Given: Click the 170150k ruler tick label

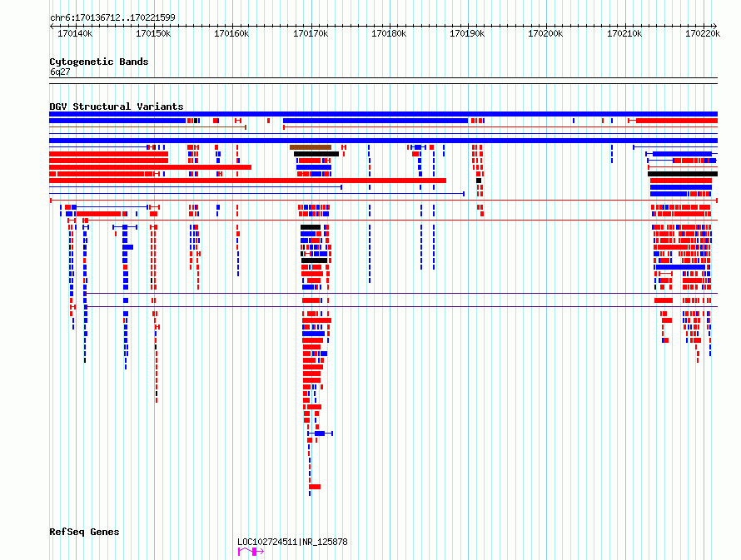Looking at the screenshot, I should click(x=153, y=33).
